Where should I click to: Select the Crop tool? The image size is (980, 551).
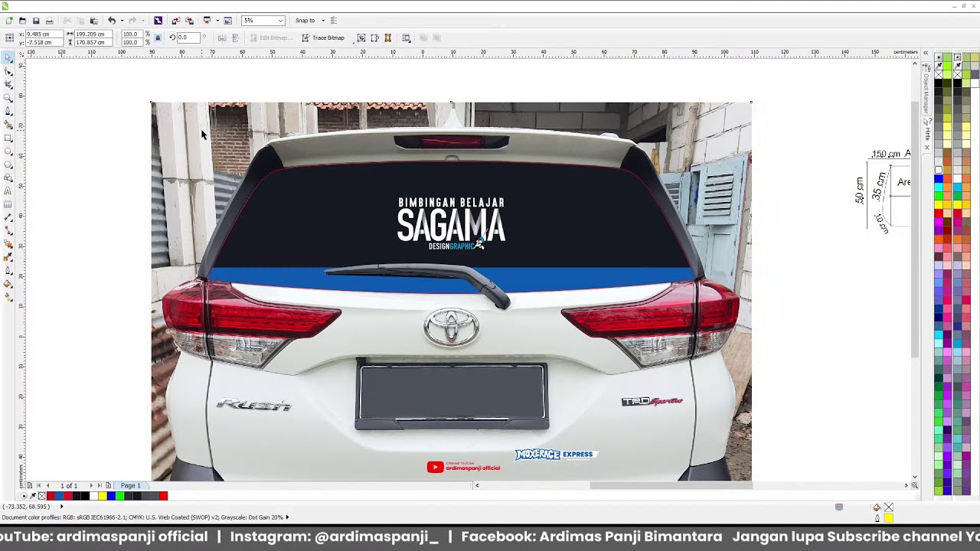(x=8, y=84)
